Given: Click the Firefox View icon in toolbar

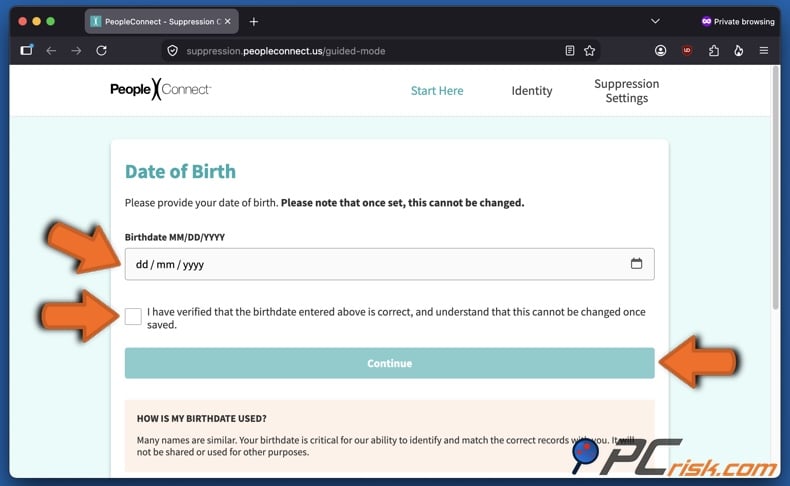Looking at the screenshot, I should pos(26,50).
